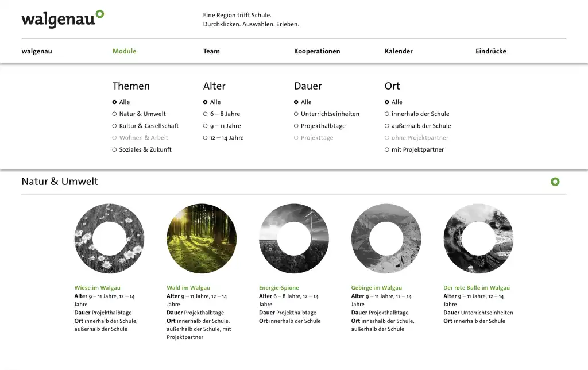This screenshot has height=370, width=588.
Task: Click green circle icon beside Natur & Umwelt
Action: 555,182
